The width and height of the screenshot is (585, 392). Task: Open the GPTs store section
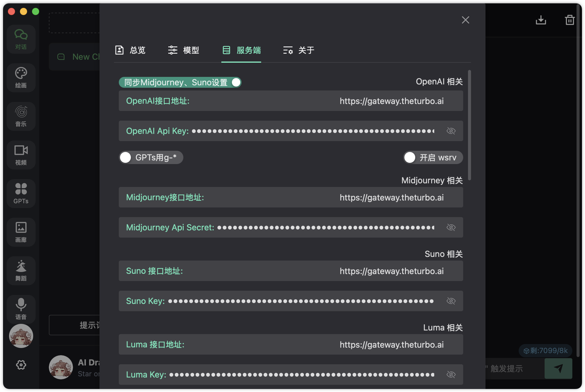click(x=21, y=193)
